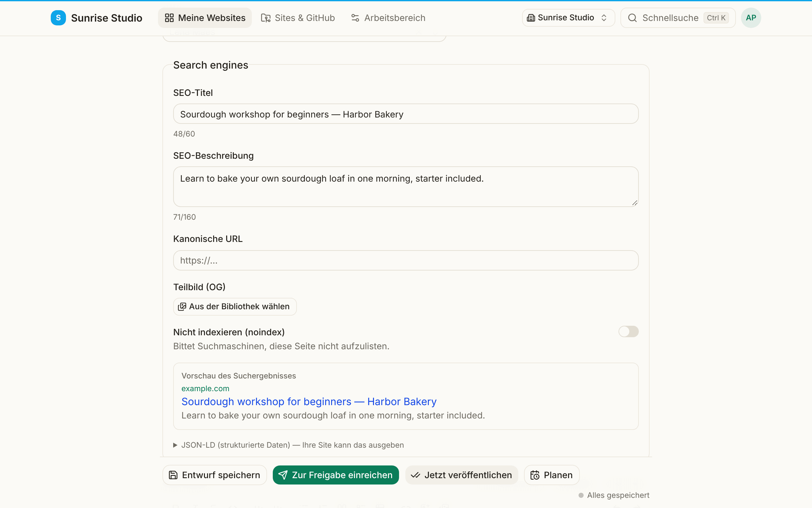Open the Sunrise Studio workspace switcher dropdown

pos(568,18)
